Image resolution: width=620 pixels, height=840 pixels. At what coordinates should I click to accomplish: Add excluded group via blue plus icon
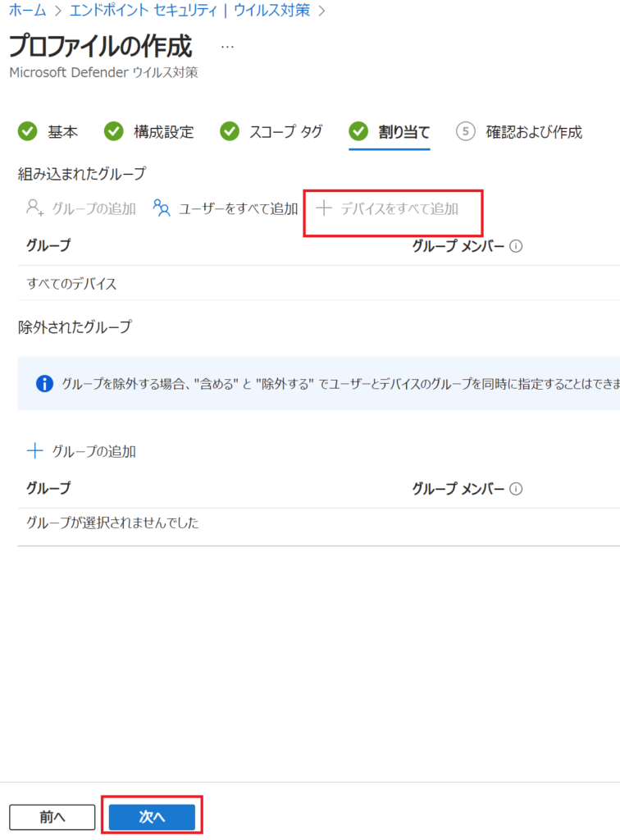(x=34, y=451)
